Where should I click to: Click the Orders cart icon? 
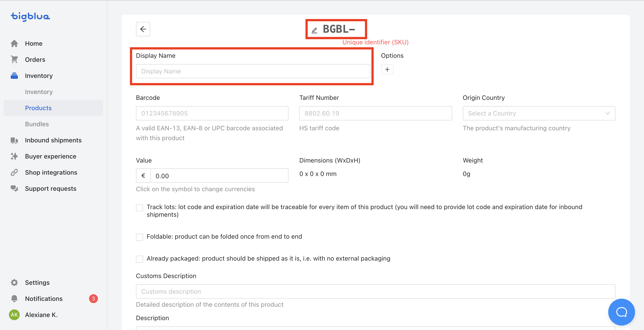tap(14, 60)
